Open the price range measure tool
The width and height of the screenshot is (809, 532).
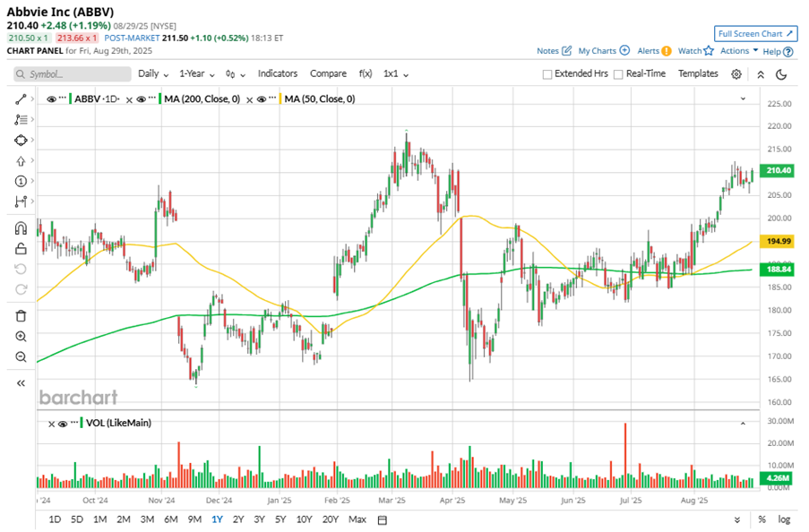pyautogui.click(x=21, y=202)
